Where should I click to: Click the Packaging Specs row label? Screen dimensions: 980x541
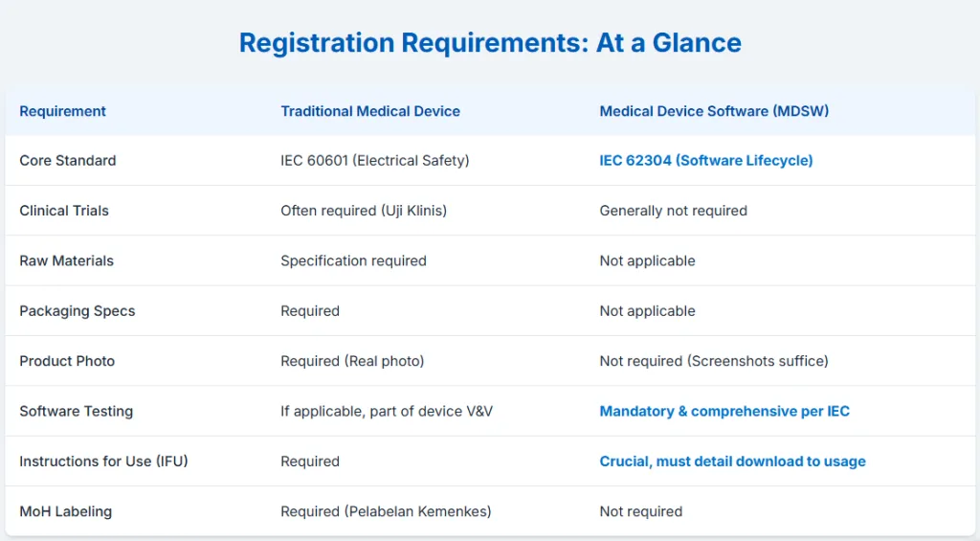click(77, 311)
